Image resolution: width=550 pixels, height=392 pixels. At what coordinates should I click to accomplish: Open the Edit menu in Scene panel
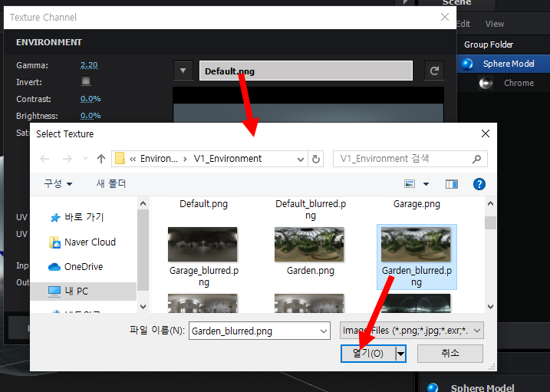point(463,24)
